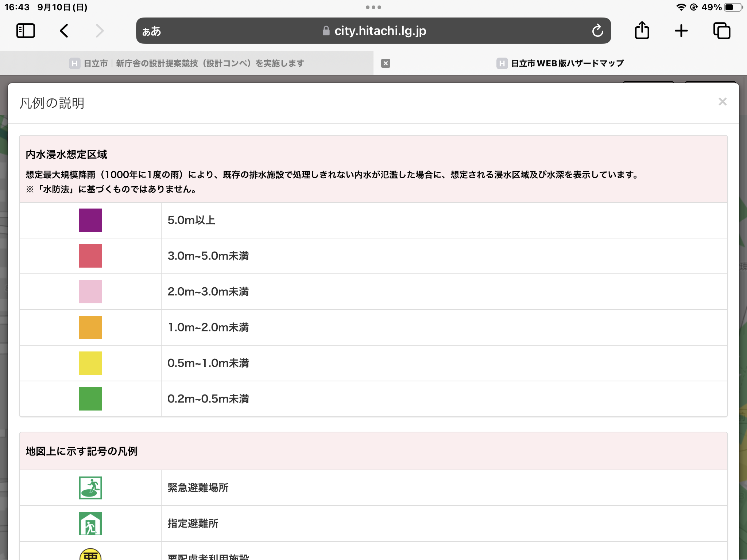Close the hazard map tab

click(x=386, y=63)
